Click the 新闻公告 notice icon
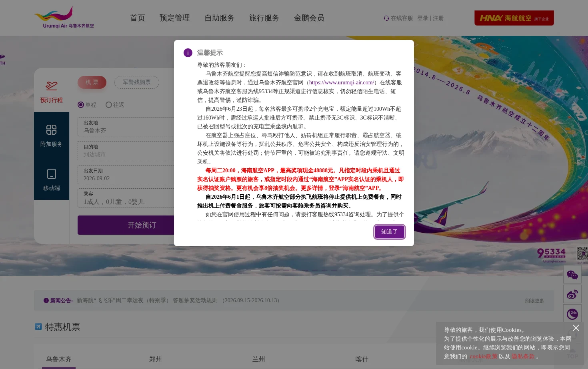588x369 pixels. (46, 301)
